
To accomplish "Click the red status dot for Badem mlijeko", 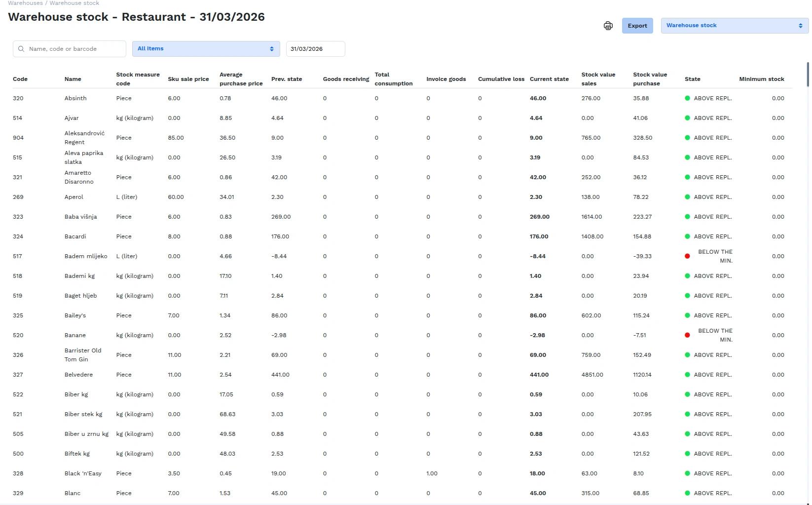I will pyautogui.click(x=687, y=256).
